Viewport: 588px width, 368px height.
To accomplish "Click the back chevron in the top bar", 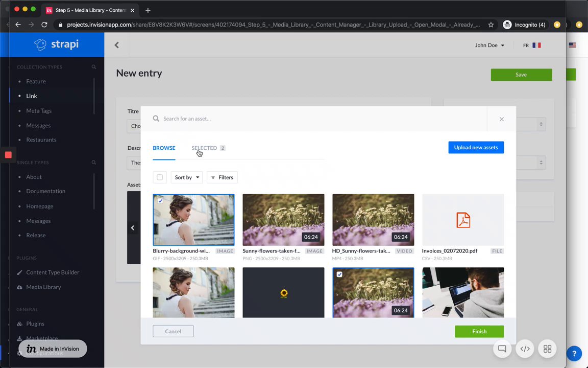I will pyautogui.click(x=116, y=45).
